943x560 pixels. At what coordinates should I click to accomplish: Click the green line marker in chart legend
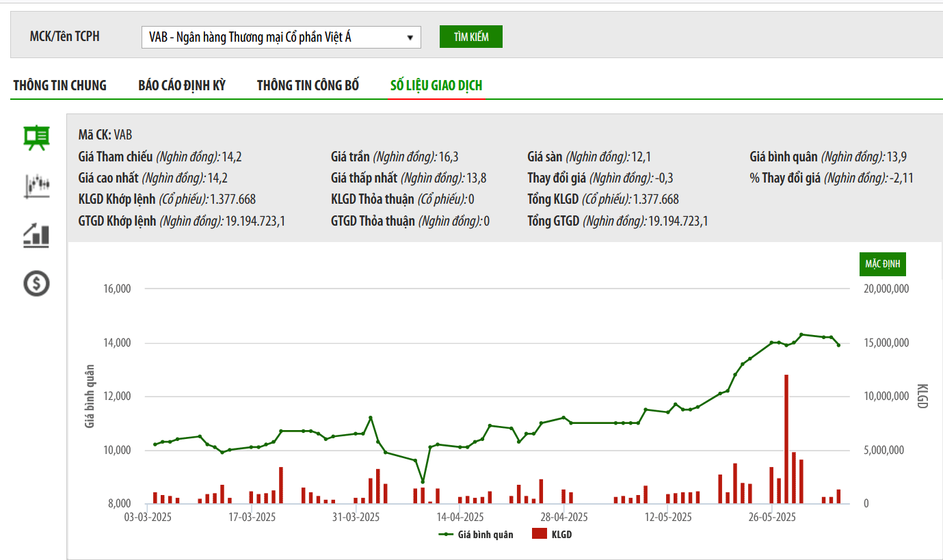(447, 535)
